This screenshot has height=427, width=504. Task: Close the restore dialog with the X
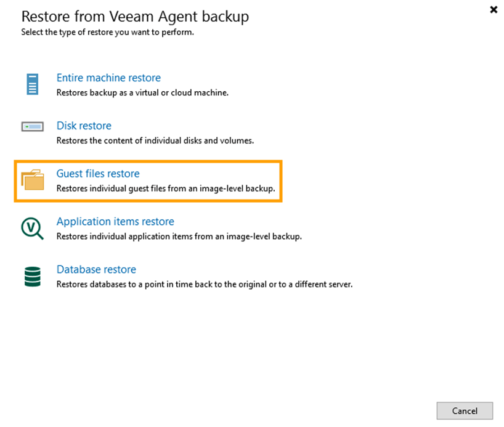pyautogui.click(x=494, y=10)
